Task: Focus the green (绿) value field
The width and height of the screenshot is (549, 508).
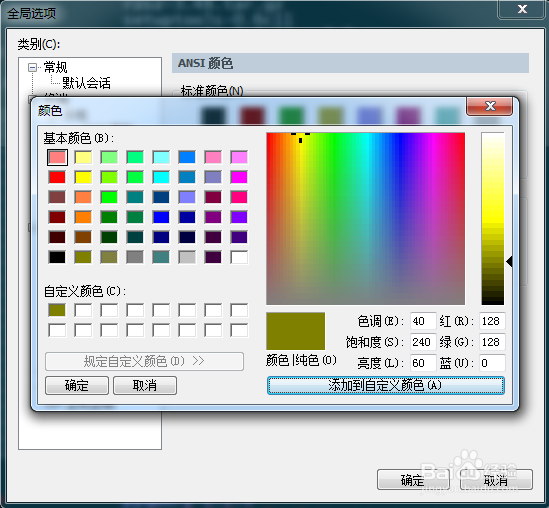Action: [x=492, y=342]
